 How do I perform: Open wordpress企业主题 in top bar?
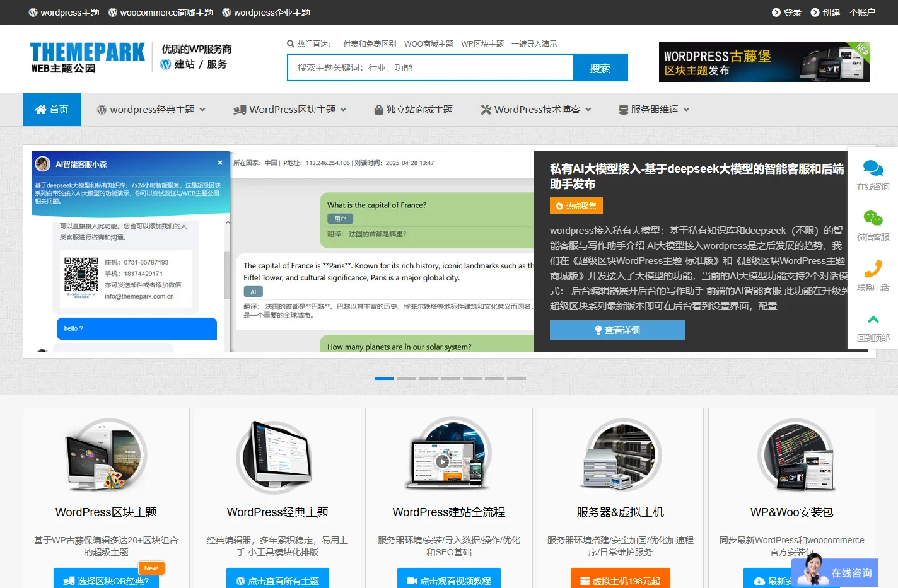pyautogui.click(x=266, y=13)
